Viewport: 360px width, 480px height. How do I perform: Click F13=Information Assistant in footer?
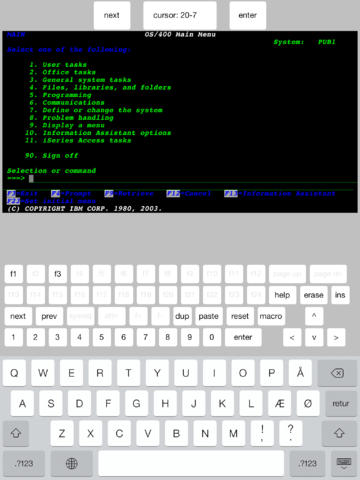tap(280, 194)
